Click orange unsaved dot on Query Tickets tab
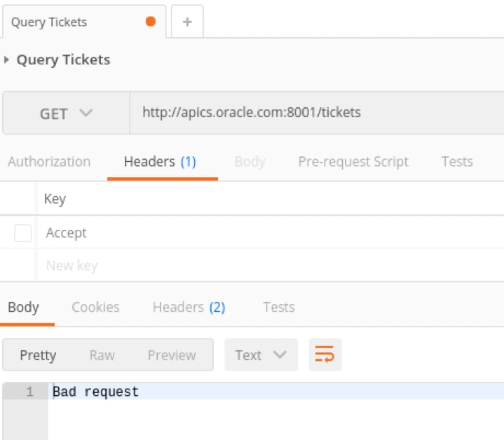Image resolution: width=504 pixels, height=440 pixels. (x=150, y=22)
